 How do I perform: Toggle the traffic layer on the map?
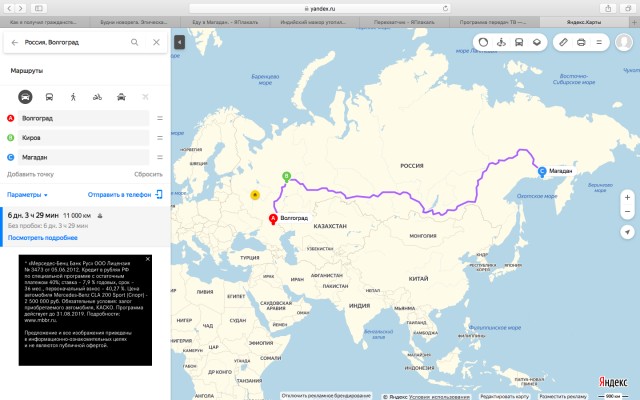coord(483,43)
